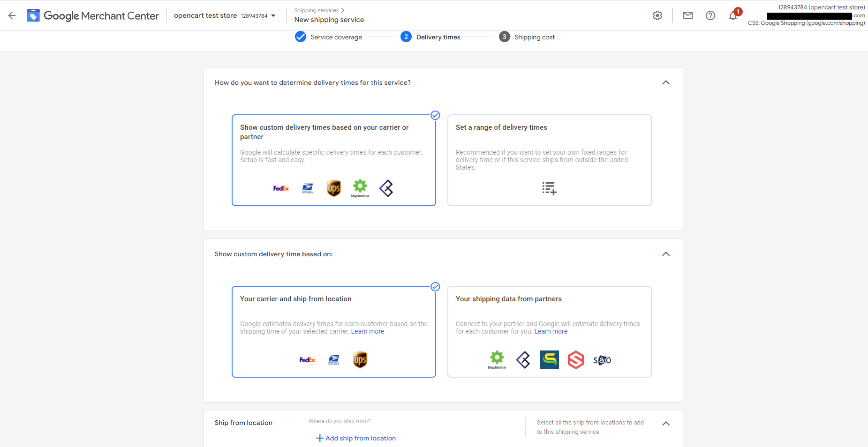868x447 pixels.
Task: Open Merchant Center settings gear
Action: [657, 15]
